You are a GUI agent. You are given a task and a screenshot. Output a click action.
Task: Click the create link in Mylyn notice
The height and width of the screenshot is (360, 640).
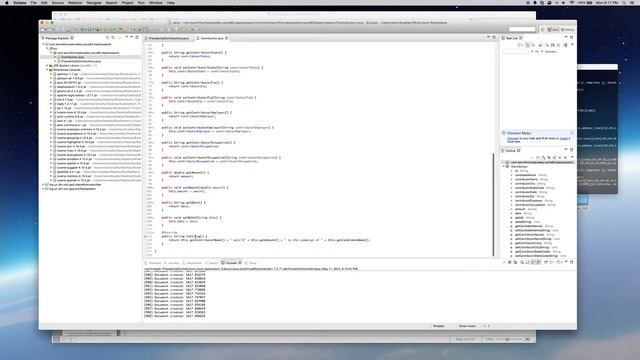click(x=564, y=138)
